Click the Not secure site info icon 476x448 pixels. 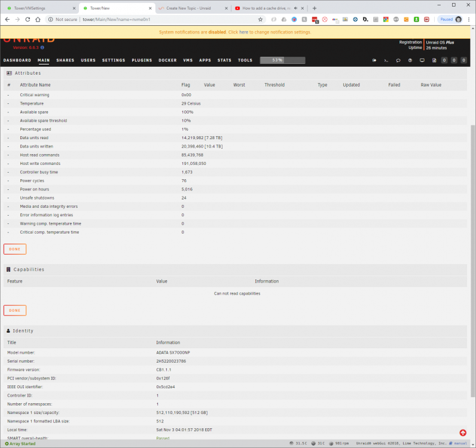tap(50, 19)
